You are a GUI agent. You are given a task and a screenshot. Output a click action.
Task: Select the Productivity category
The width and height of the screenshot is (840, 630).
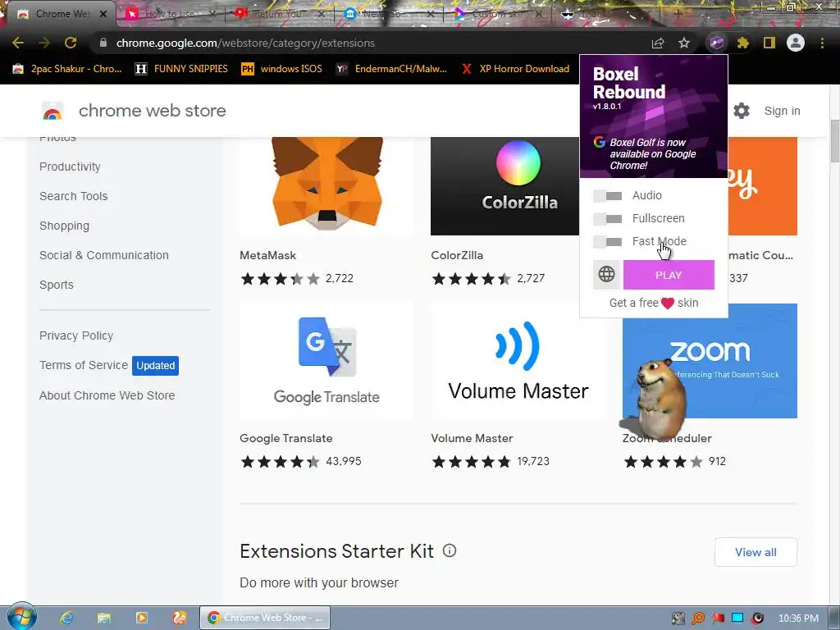click(70, 167)
